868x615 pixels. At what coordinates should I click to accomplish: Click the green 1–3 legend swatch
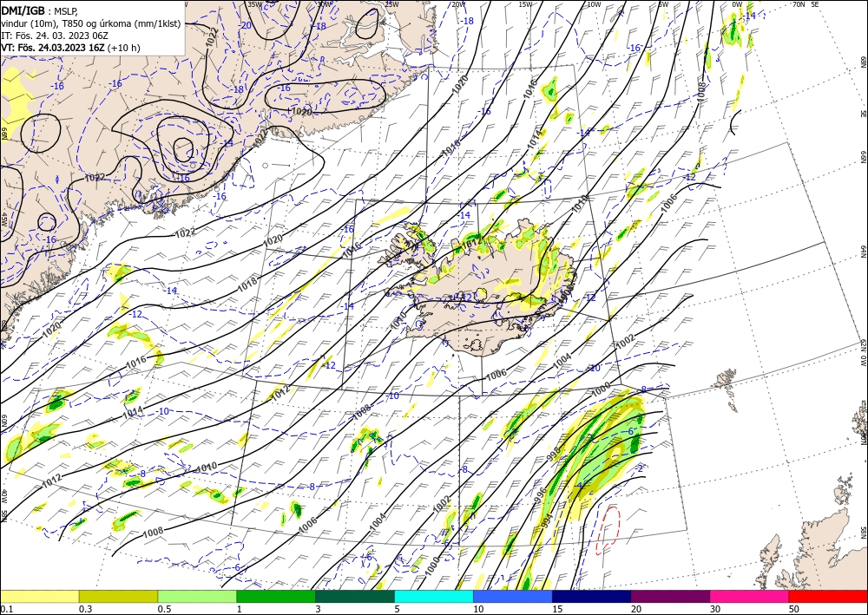(x=276, y=596)
